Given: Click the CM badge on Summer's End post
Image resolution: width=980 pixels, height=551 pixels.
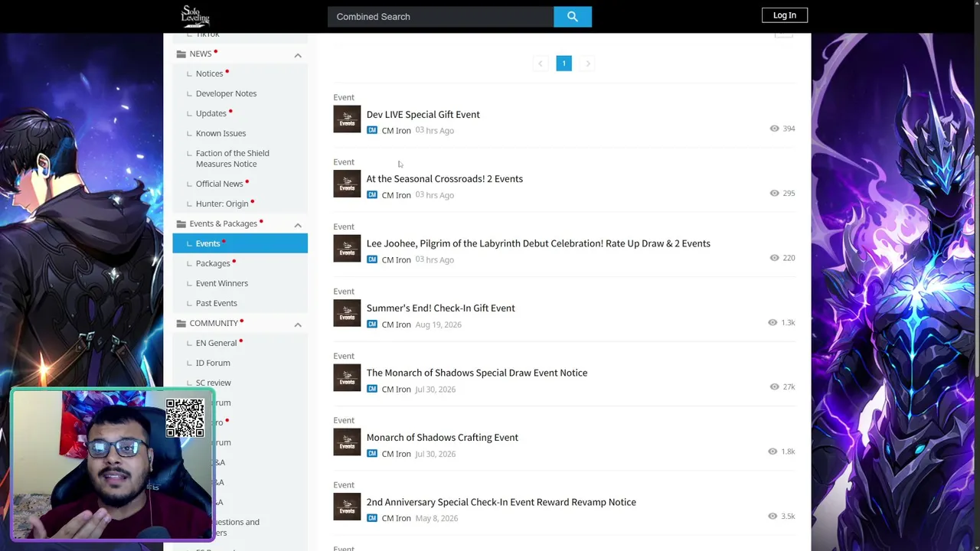Looking at the screenshot, I should (372, 324).
